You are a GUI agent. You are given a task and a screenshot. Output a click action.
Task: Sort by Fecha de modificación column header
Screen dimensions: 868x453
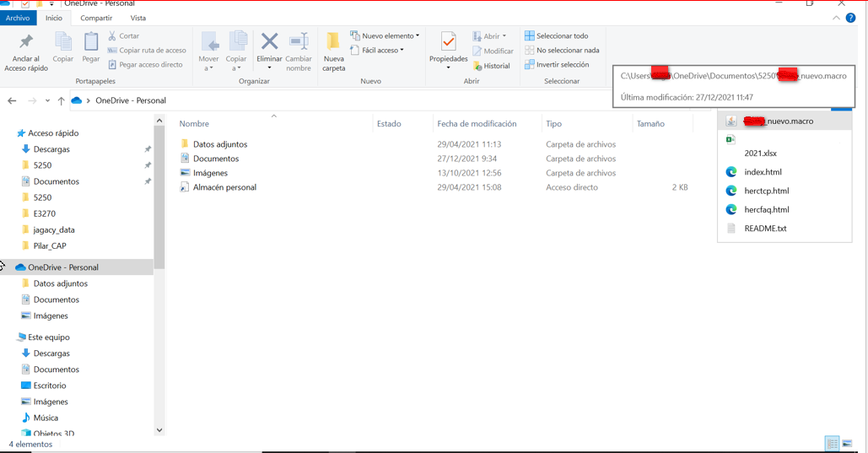[x=477, y=124]
